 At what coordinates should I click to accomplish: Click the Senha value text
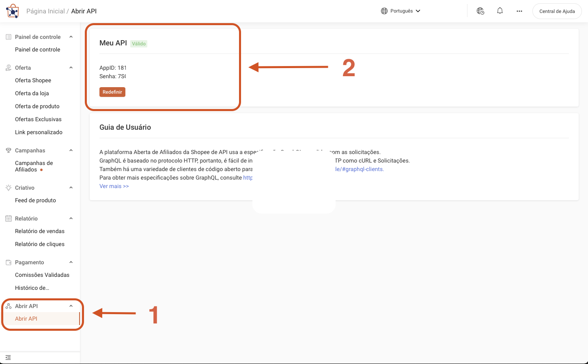click(122, 76)
